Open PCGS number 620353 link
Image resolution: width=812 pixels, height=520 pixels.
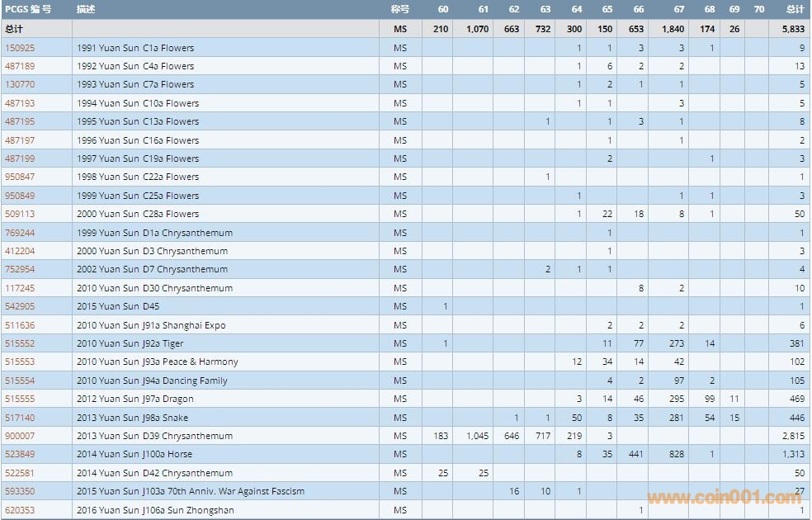[20, 510]
